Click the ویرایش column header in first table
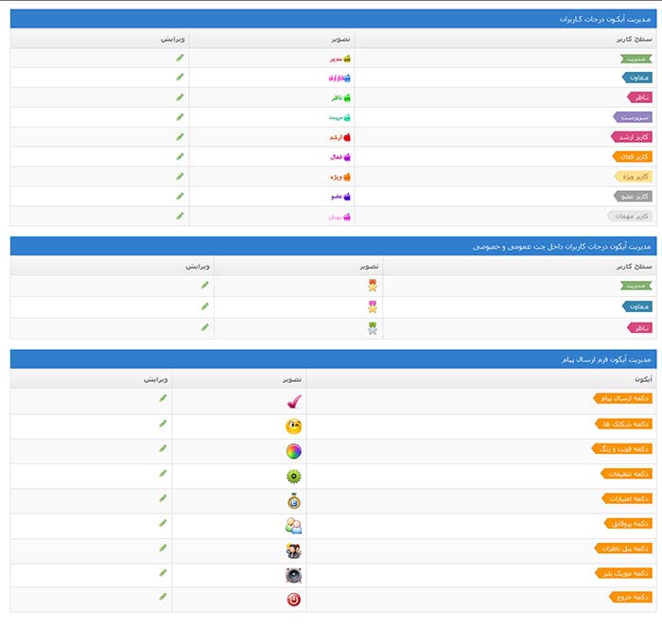This screenshot has width=662, height=644. pos(174,39)
